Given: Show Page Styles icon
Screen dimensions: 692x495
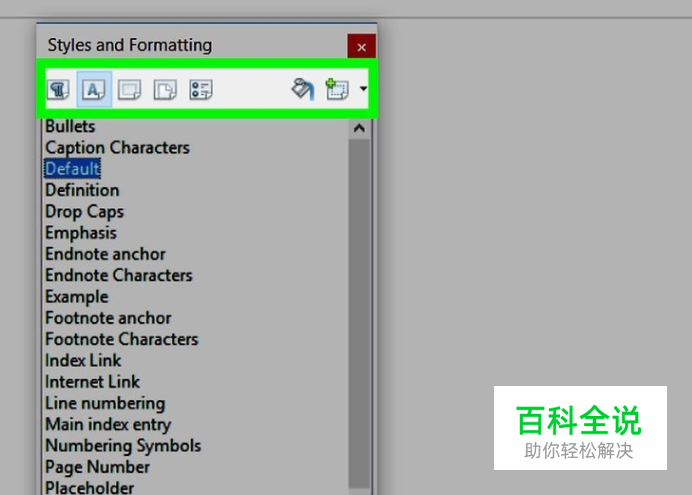Looking at the screenshot, I should [165, 90].
